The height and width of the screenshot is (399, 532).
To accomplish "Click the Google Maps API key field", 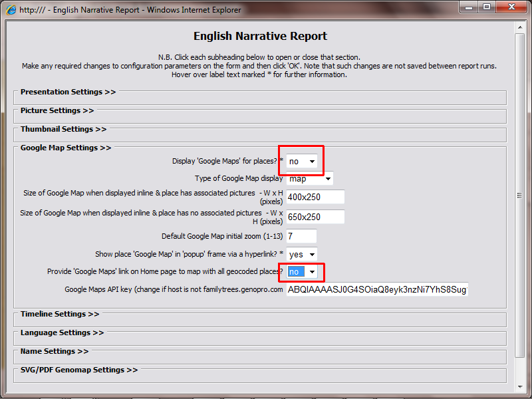I will point(377,289).
